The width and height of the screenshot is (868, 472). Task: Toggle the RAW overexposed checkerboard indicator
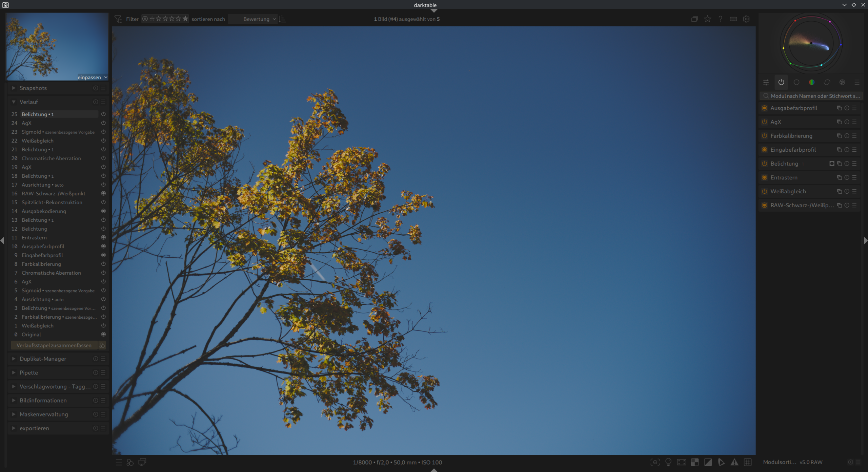point(694,462)
